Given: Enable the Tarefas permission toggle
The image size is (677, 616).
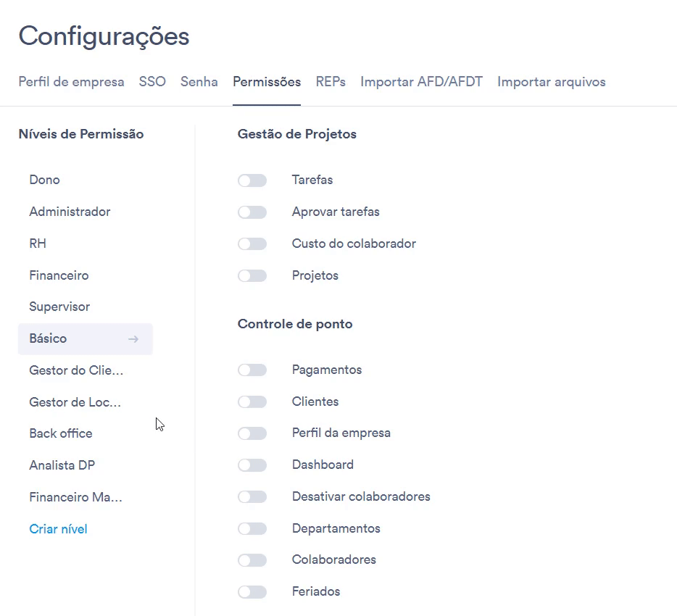Looking at the screenshot, I should pyautogui.click(x=252, y=180).
